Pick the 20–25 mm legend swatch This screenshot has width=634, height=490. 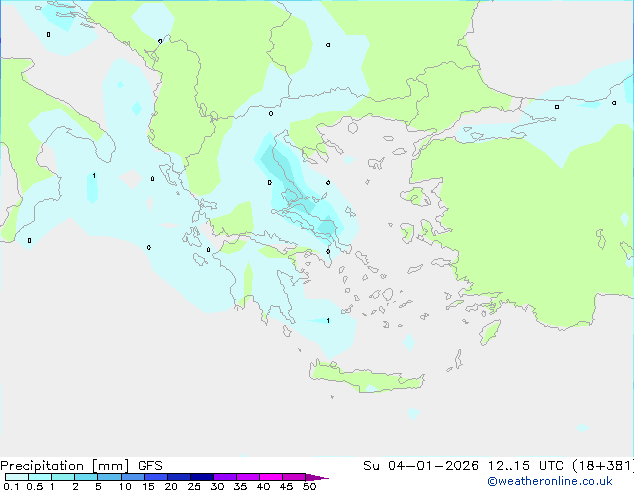click(178, 477)
